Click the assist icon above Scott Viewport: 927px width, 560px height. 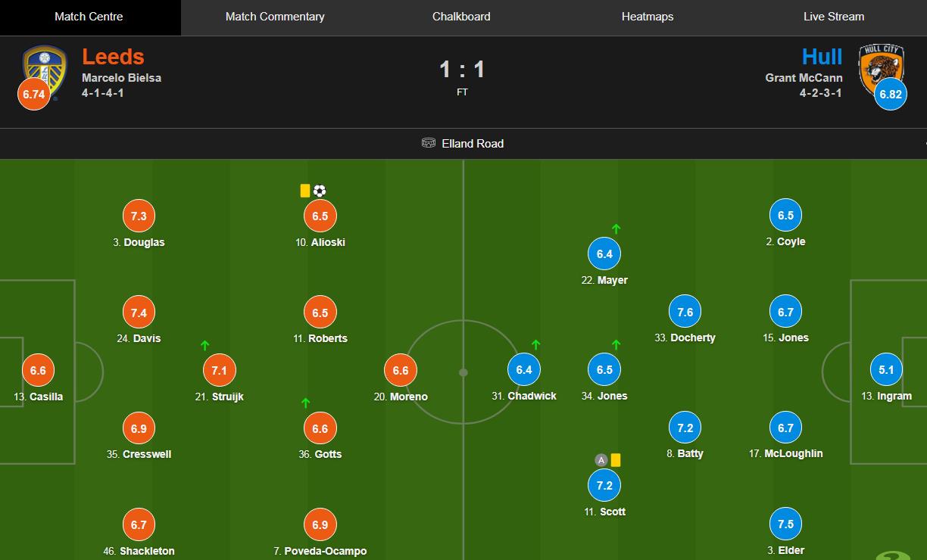click(601, 460)
